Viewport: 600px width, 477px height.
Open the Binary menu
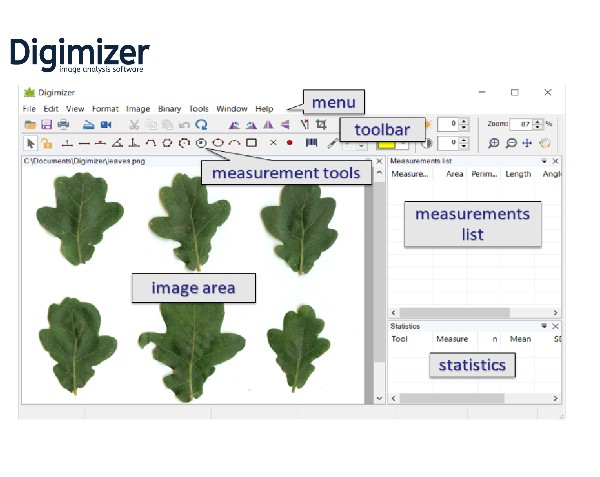169,108
